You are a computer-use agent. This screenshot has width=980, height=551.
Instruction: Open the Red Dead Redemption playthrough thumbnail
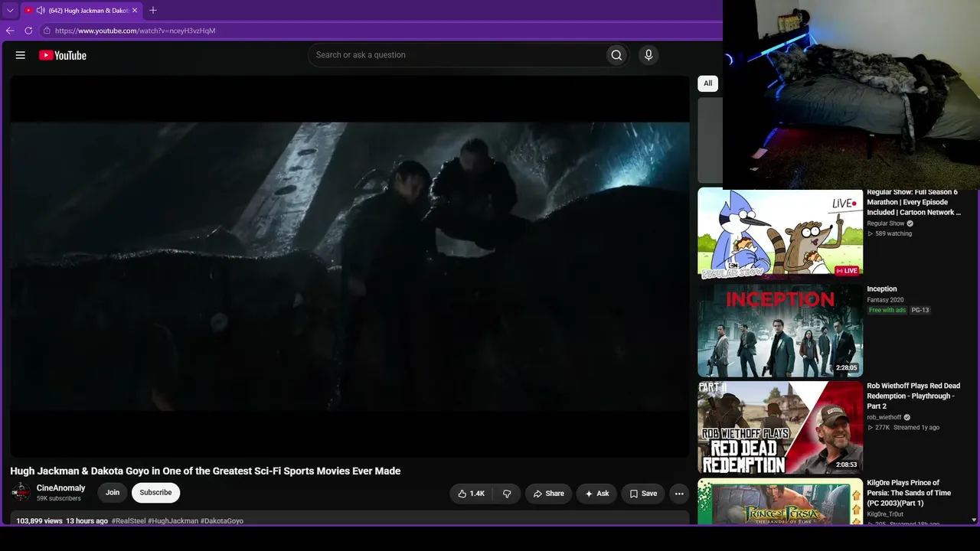coord(780,428)
